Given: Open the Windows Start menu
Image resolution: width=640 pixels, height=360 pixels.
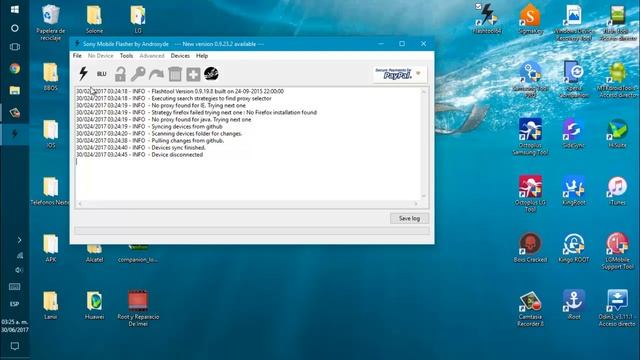Looking at the screenshot, I should (x=15, y=9).
